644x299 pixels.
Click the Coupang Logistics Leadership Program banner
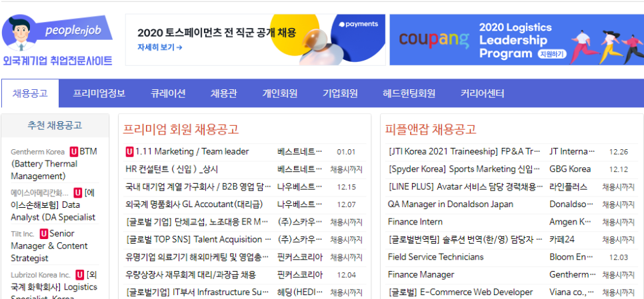517,40
